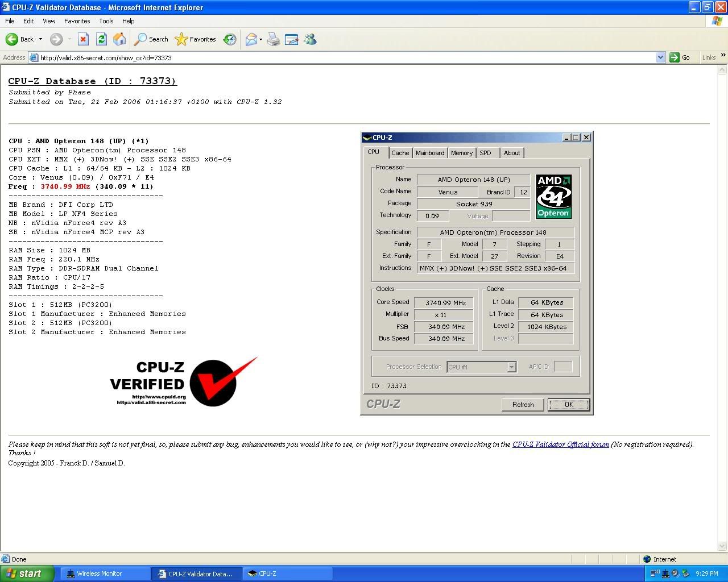Click the Forward navigation arrow

click(x=56, y=39)
